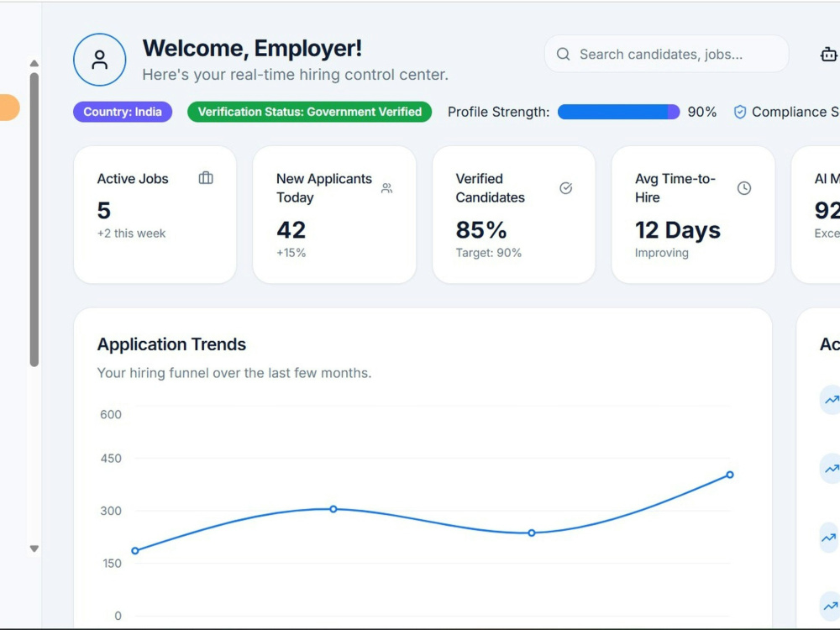Click the fourth trend arrow activity icon
This screenshot has width=840, height=630.
(831, 606)
